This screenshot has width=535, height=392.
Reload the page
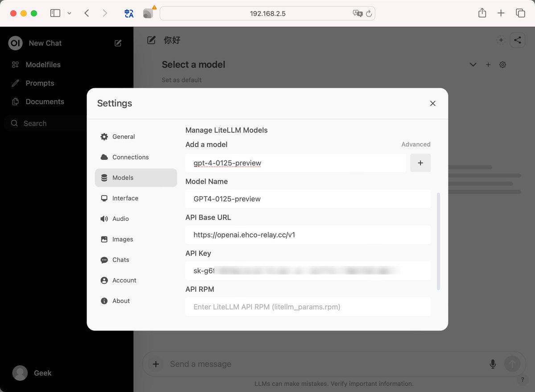369,14
